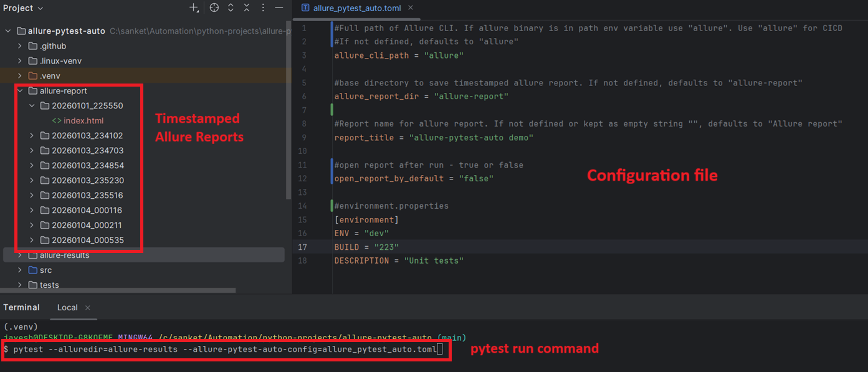Screen dimensions: 868x372
Task: Click line 6 'allure_report_dir = "allure-report"'
Action: pos(421,97)
